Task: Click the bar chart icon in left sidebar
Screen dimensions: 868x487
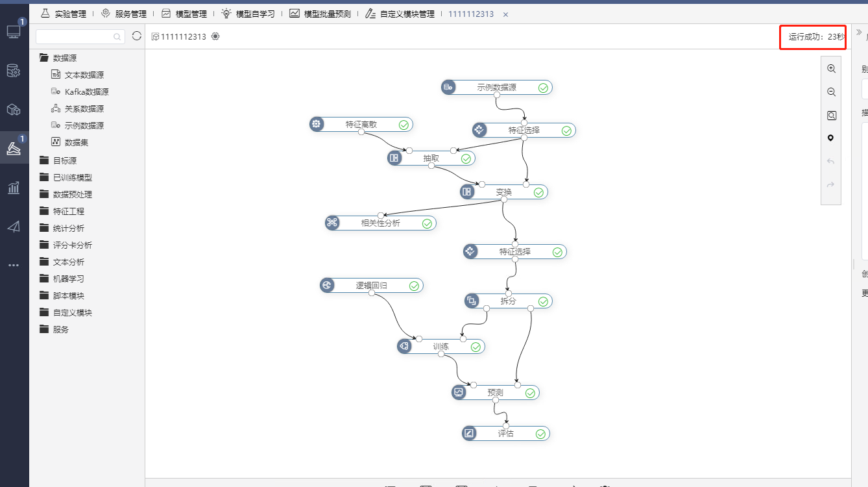Action: tap(14, 188)
